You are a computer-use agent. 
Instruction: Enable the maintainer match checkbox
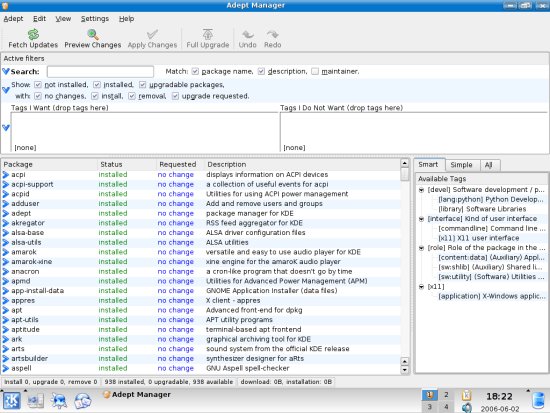pyautogui.click(x=315, y=72)
